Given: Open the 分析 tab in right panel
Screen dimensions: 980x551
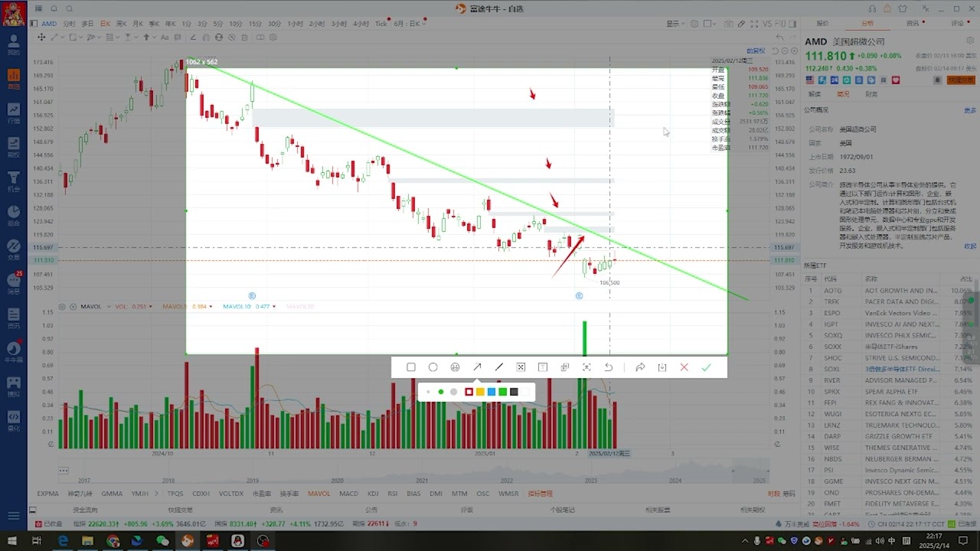Looking at the screenshot, I should click(x=867, y=24).
